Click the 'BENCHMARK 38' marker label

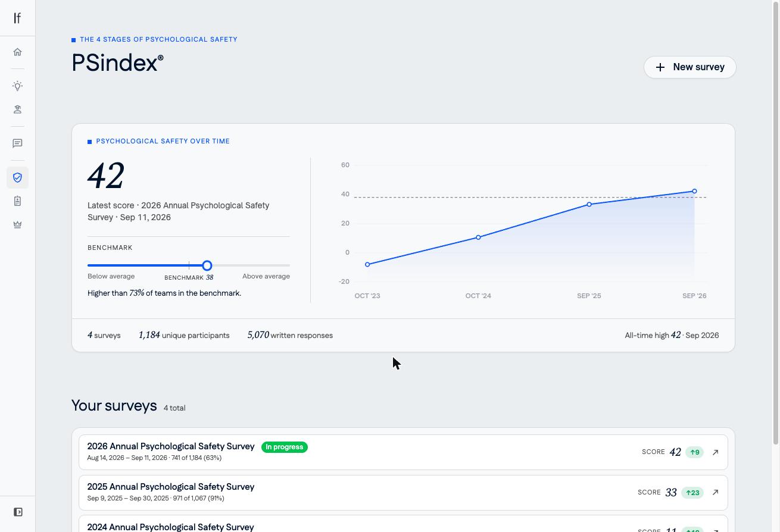coord(189,277)
